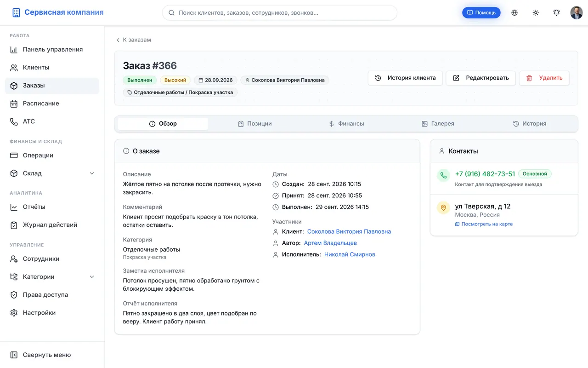Expand the Категории submenu chevron
The width and height of the screenshot is (588, 368).
point(91,277)
